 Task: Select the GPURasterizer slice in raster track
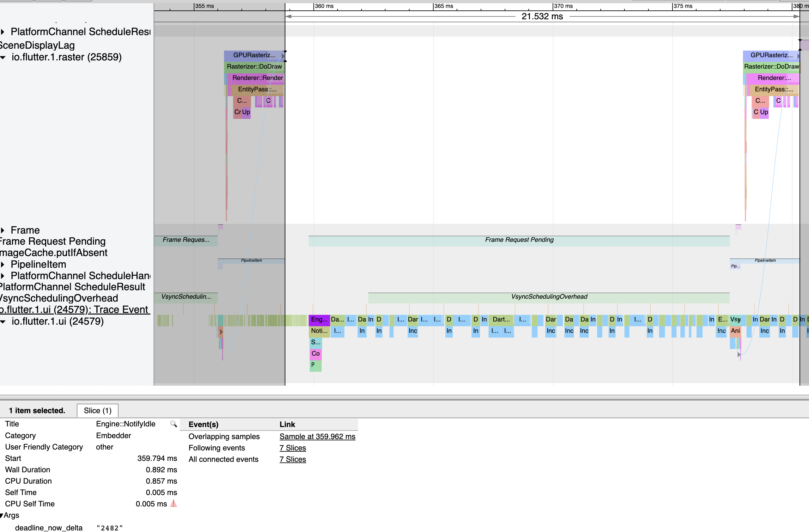[253, 55]
